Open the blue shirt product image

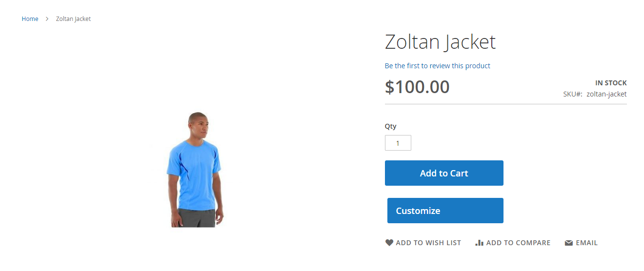click(195, 170)
